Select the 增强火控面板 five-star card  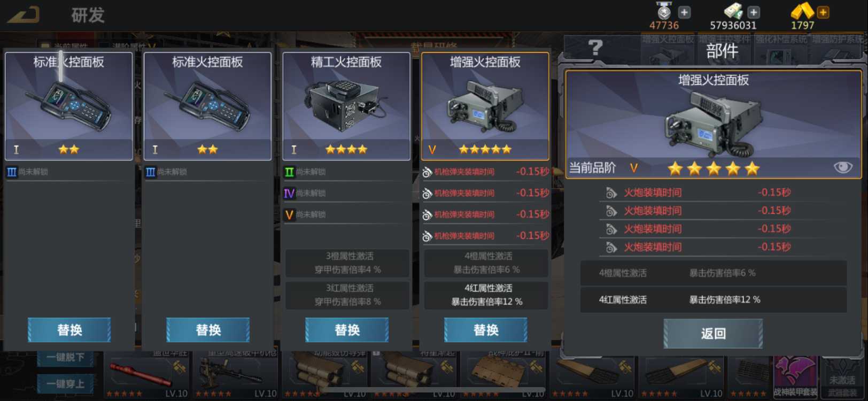[485, 106]
